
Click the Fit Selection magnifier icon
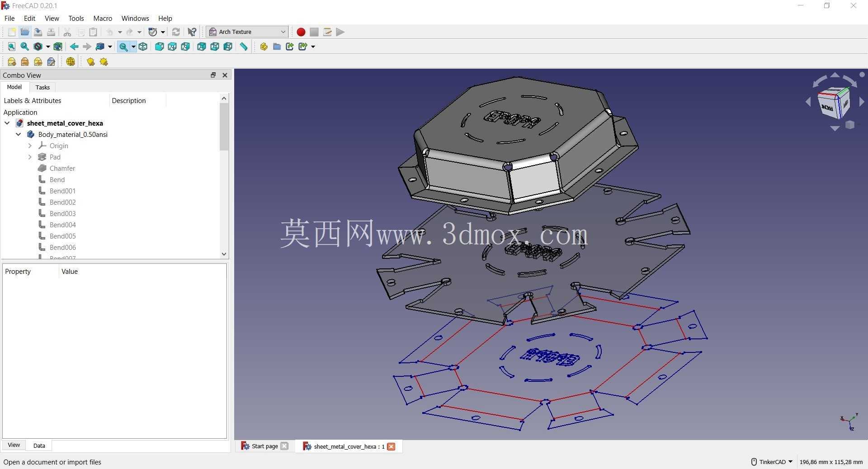click(x=25, y=47)
